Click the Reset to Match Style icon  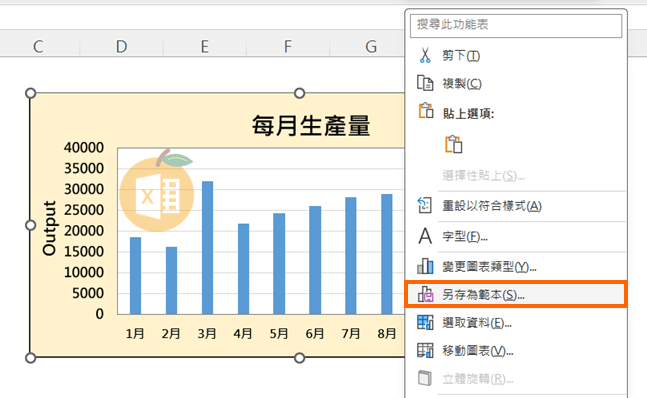(x=425, y=205)
